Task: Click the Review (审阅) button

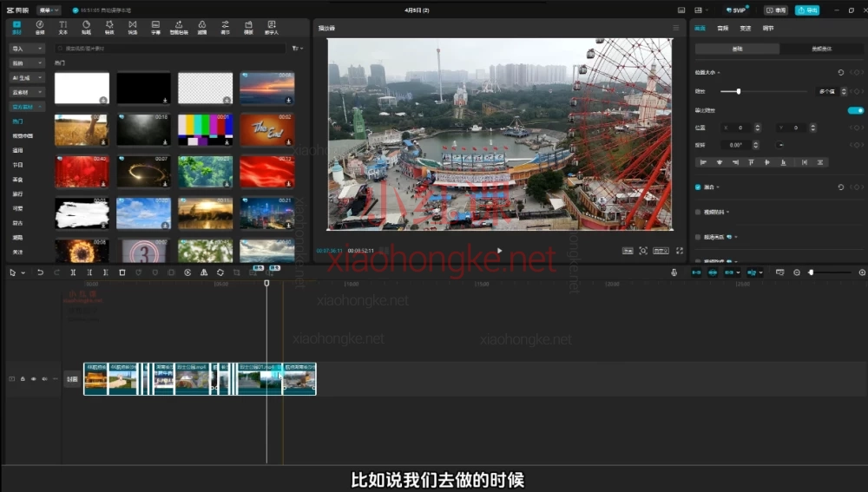Action: coord(776,10)
